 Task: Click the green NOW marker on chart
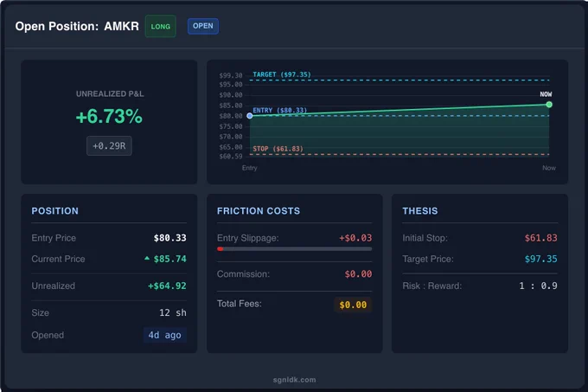(x=549, y=105)
